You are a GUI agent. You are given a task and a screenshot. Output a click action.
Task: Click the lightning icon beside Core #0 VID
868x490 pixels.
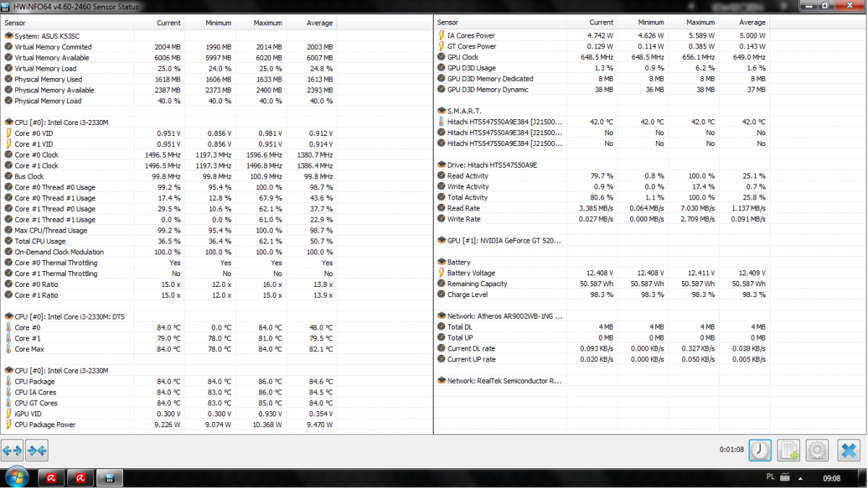click(9, 133)
